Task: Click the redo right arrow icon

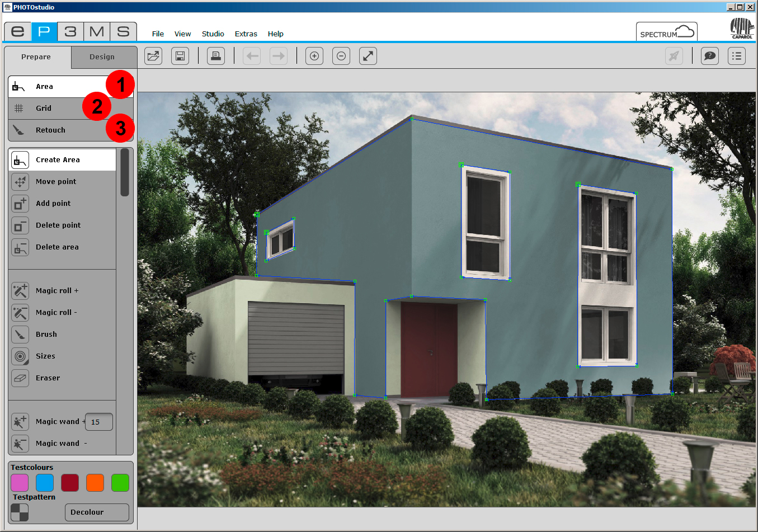Action: [x=279, y=56]
